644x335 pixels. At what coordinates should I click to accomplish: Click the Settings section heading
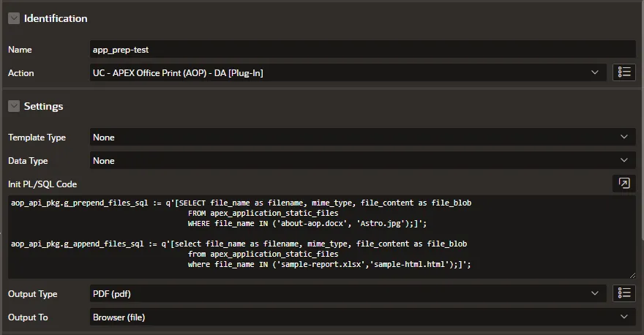pos(43,106)
